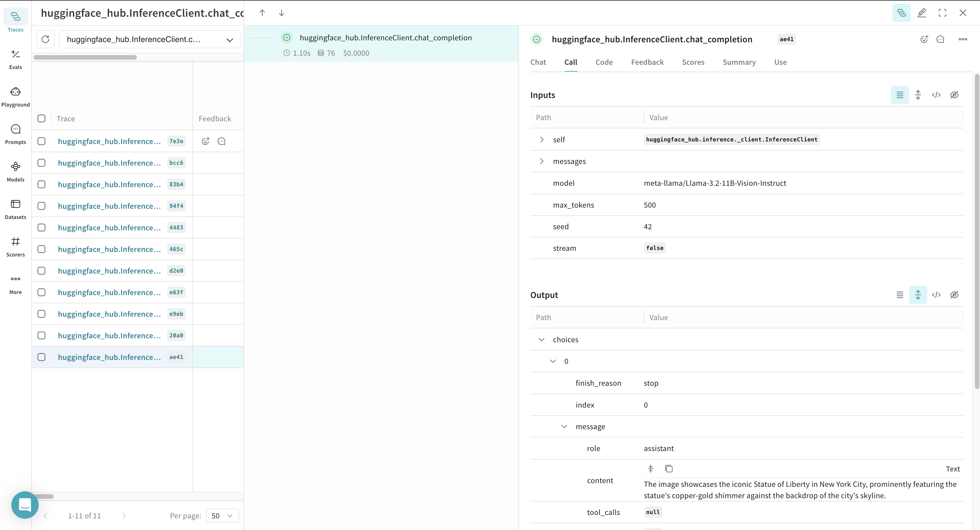
Task: Open the Playground sidebar item
Action: pyautogui.click(x=16, y=97)
